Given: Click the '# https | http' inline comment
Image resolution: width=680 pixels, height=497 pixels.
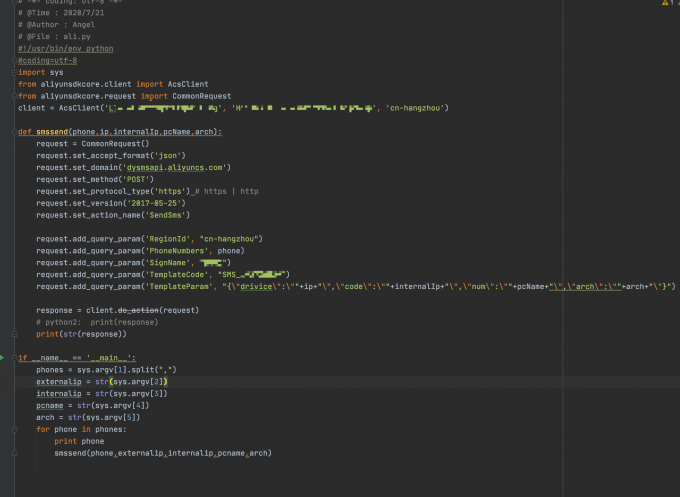Looking at the screenshot, I should coord(226,191).
